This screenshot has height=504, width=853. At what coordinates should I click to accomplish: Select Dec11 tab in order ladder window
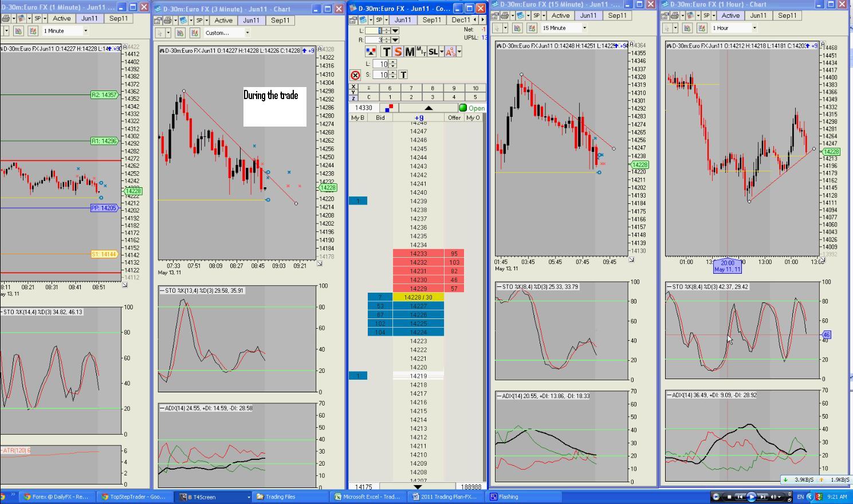[461, 19]
